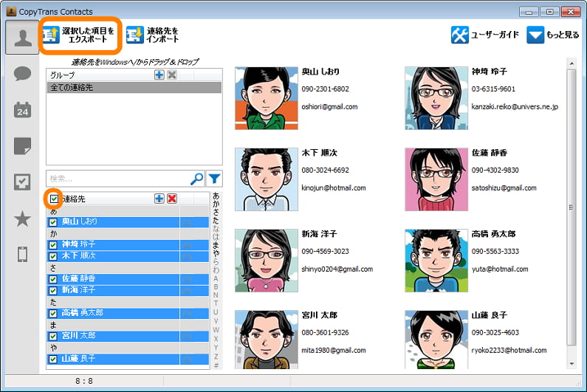The image size is (587, 392).
Task: Click 連絡先をインポート button
Action: [x=154, y=35]
